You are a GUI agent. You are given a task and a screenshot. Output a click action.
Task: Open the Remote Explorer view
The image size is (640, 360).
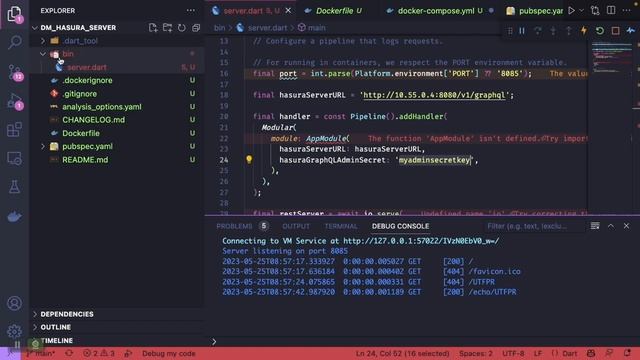pos(14,158)
